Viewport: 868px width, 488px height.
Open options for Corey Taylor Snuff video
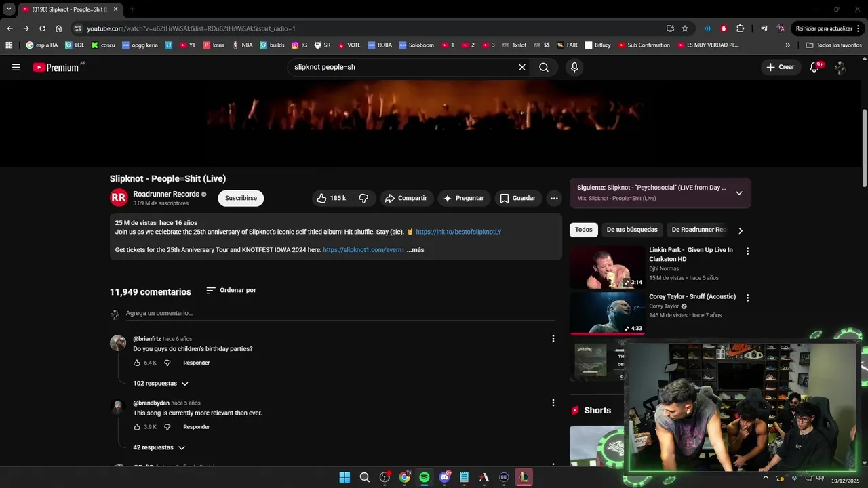[x=748, y=298]
